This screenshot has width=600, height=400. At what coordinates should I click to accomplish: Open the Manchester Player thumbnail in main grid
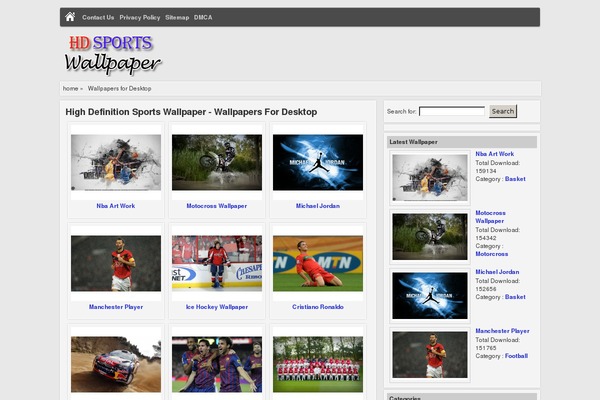[x=116, y=263]
